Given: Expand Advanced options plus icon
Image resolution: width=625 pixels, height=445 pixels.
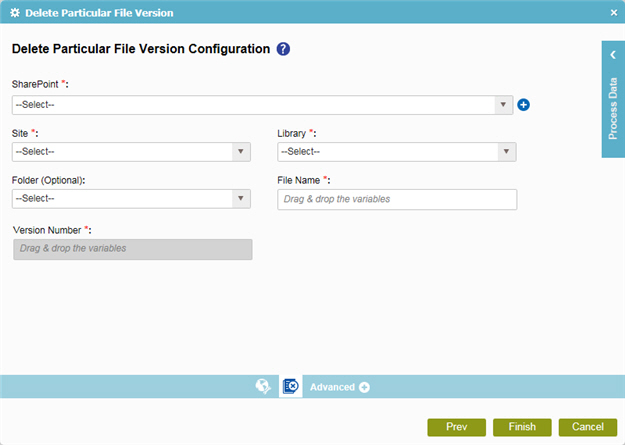Looking at the screenshot, I should tap(364, 387).
